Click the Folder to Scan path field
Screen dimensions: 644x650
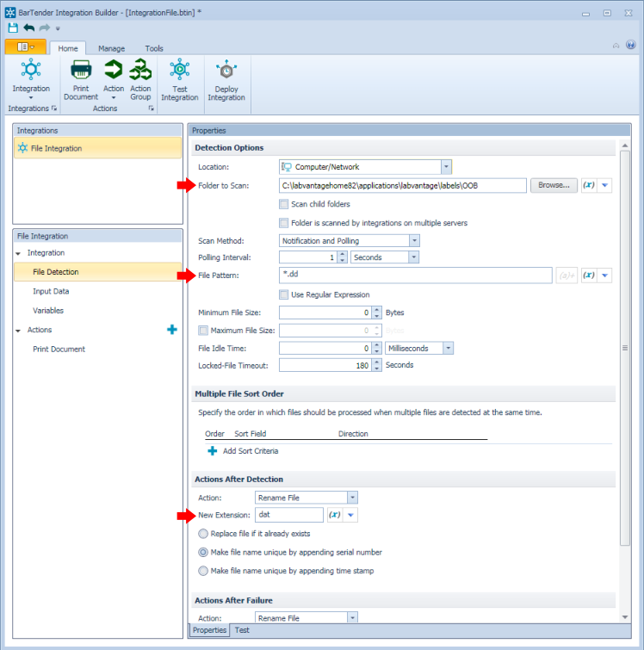click(x=403, y=185)
